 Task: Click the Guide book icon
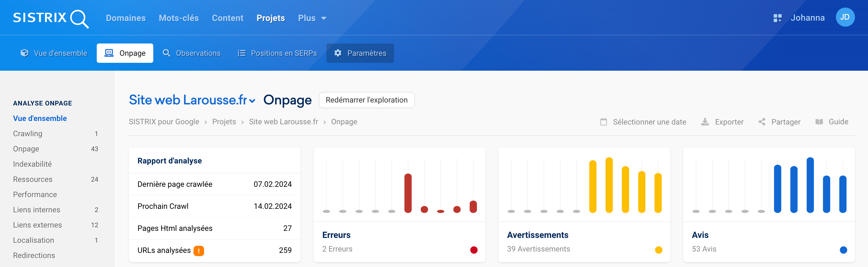point(819,122)
